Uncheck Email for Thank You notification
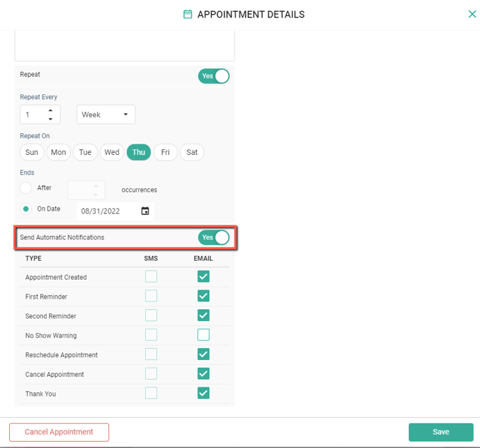 point(203,394)
